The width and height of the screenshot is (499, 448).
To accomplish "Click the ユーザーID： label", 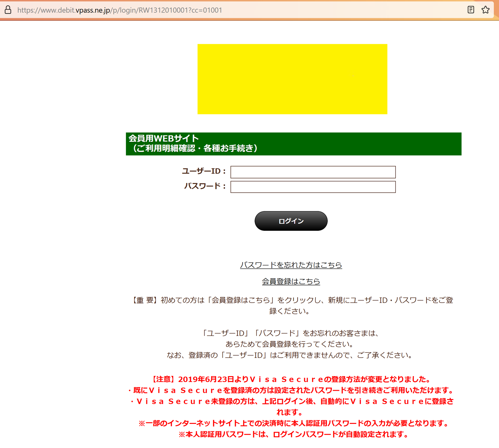I will pos(204,171).
